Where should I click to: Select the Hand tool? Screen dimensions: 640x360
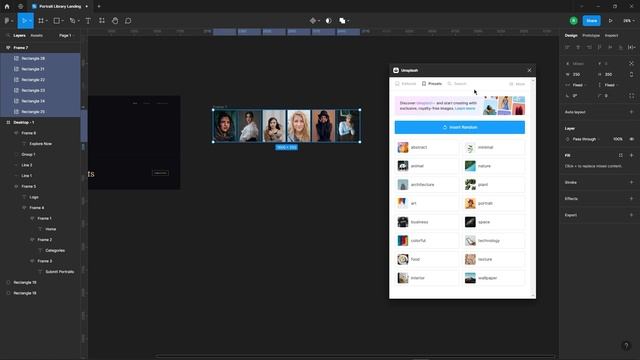click(x=115, y=21)
